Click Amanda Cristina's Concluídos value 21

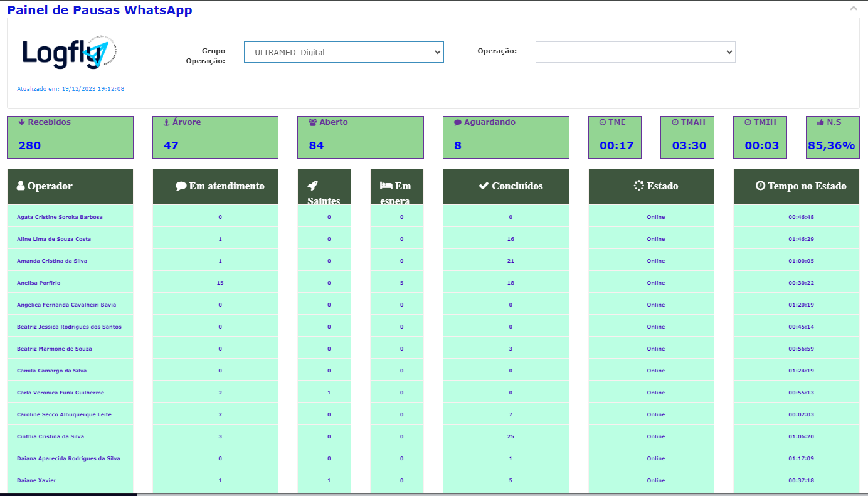[x=511, y=261]
